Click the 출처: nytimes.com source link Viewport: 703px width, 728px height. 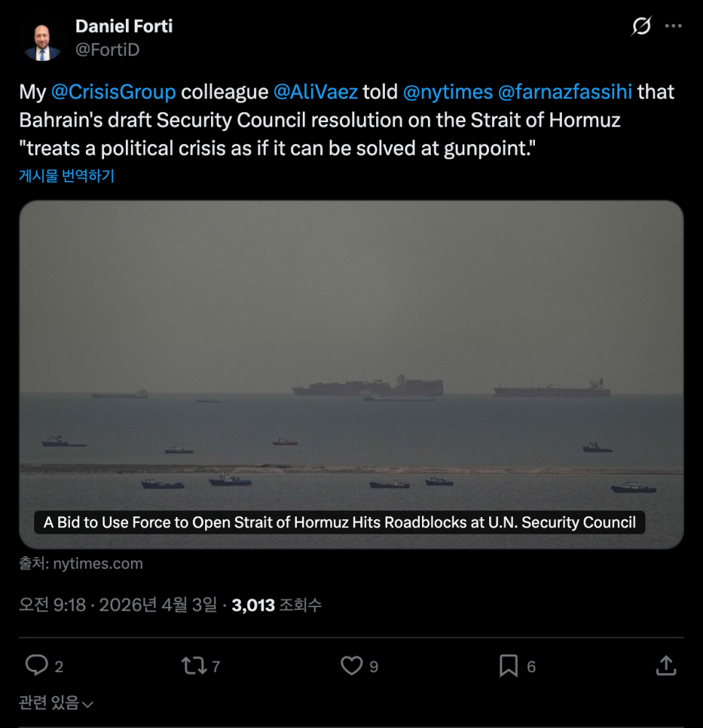(x=81, y=564)
